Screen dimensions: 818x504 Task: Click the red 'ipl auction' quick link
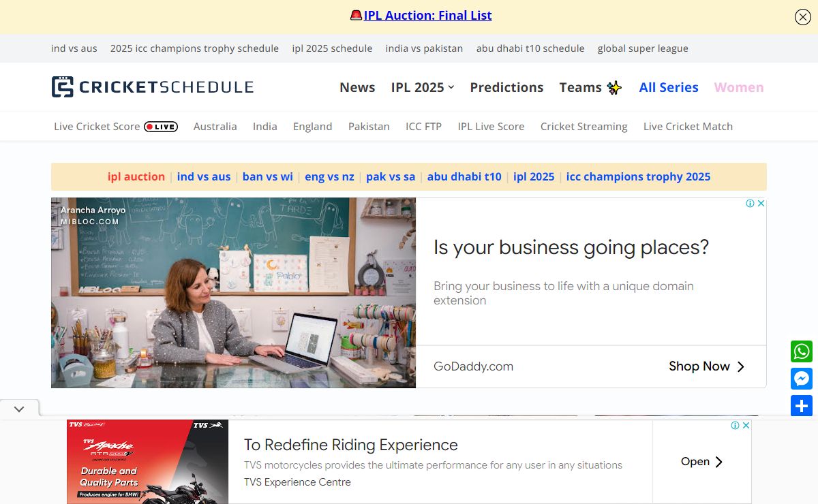136,176
